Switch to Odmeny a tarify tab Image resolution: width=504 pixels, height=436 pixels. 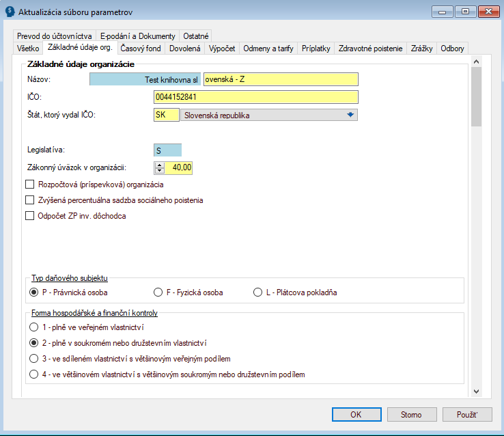[x=268, y=49]
